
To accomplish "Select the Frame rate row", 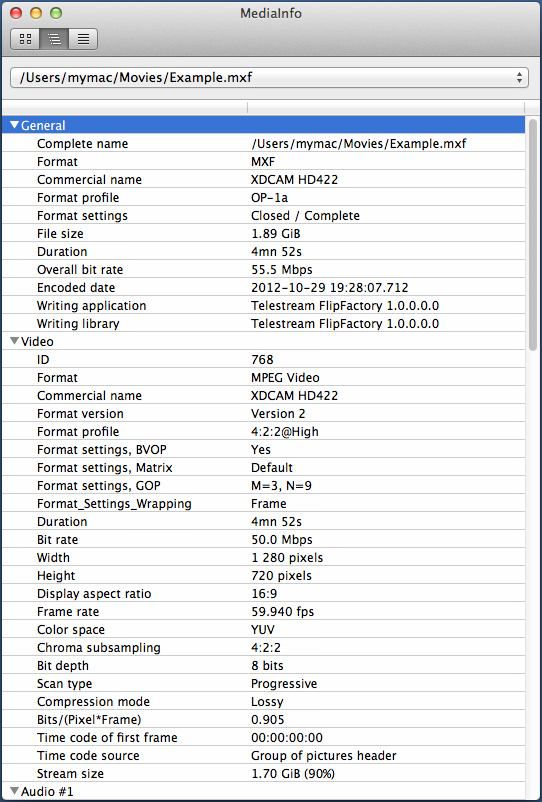I will (263, 612).
